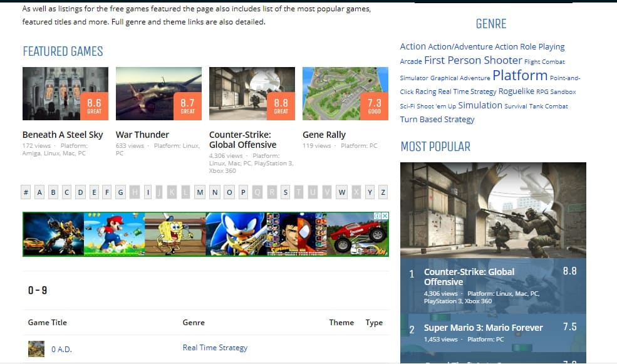Open the War Thunder featured image

(x=158, y=93)
